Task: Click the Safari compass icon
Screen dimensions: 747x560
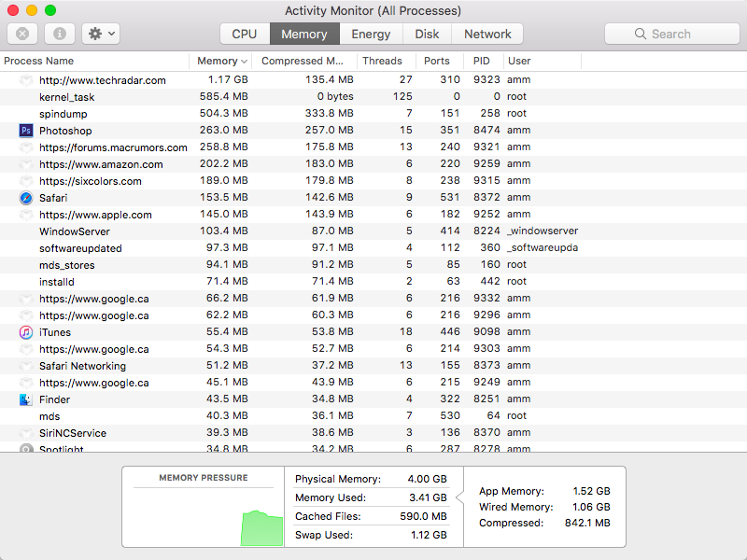Action: pyautogui.click(x=26, y=198)
